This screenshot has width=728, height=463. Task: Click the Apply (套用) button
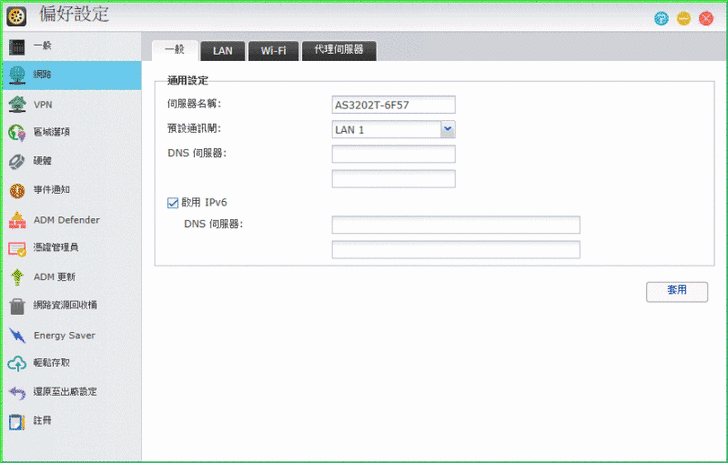(677, 292)
